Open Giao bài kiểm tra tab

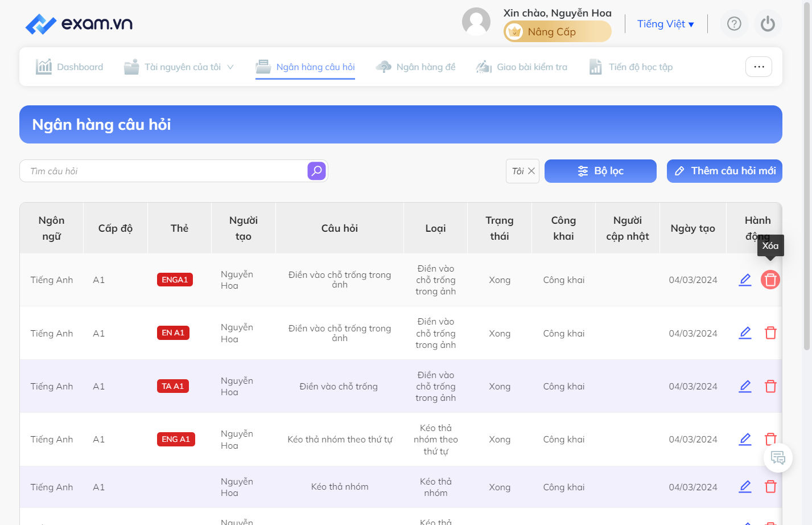pyautogui.click(x=521, y=67)
